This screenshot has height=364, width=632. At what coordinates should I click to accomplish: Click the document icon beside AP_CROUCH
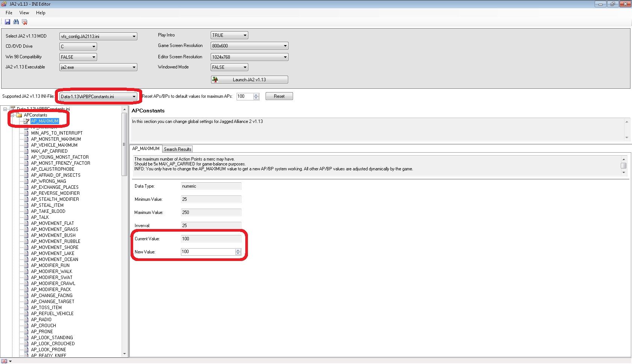tap(26, 326)
